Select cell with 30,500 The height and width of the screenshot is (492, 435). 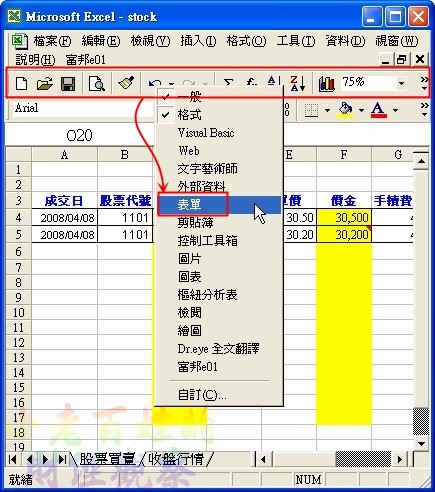(x=344, y=218)
